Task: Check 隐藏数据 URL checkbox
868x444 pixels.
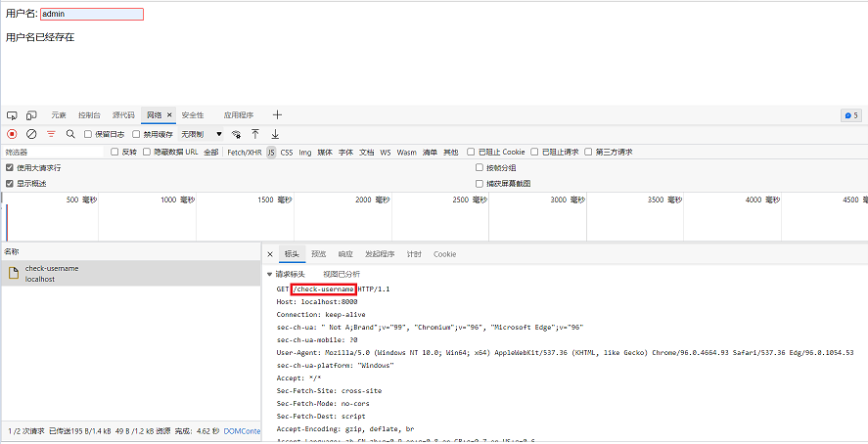Action: coord(147,152)
